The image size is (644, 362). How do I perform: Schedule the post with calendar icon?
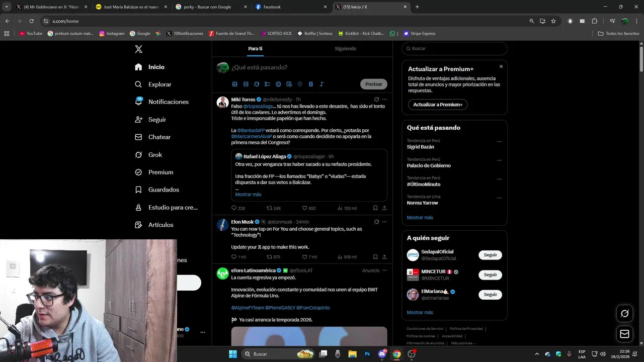pyautogui.click(x=289, y=84)
